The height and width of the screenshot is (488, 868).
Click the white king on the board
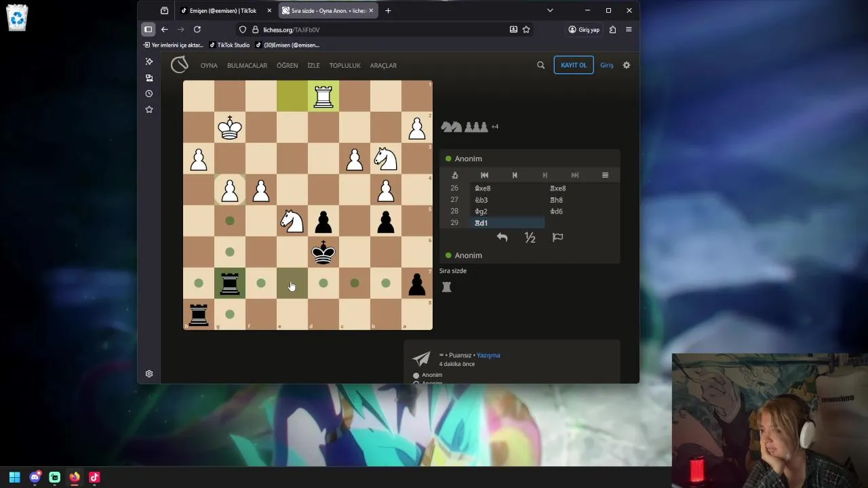click(x=230, y=127)
